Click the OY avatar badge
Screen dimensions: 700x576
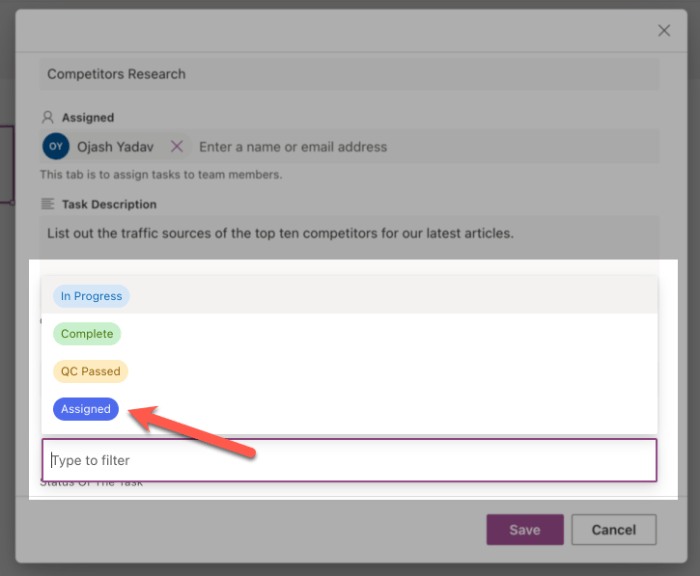pyautogui.click(x=56, y=146)
